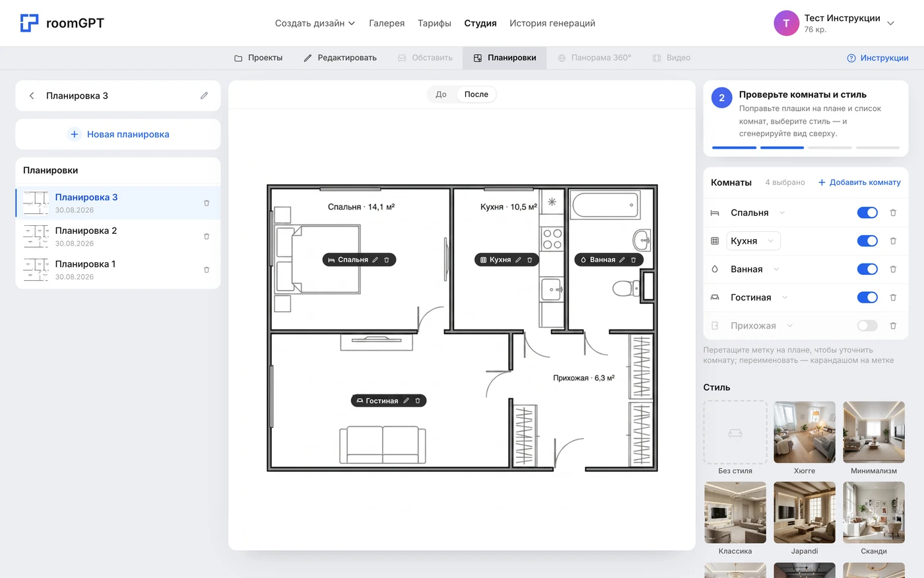Click the roomGPT logo icon
924x578 pixels.
(x=29, y=23)
